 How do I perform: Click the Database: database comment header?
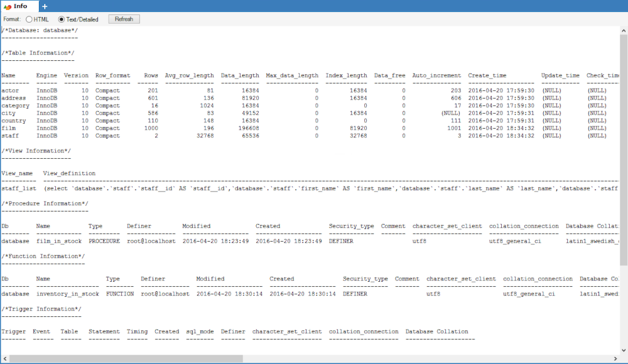pyautogui.click(x=40, y=30)
